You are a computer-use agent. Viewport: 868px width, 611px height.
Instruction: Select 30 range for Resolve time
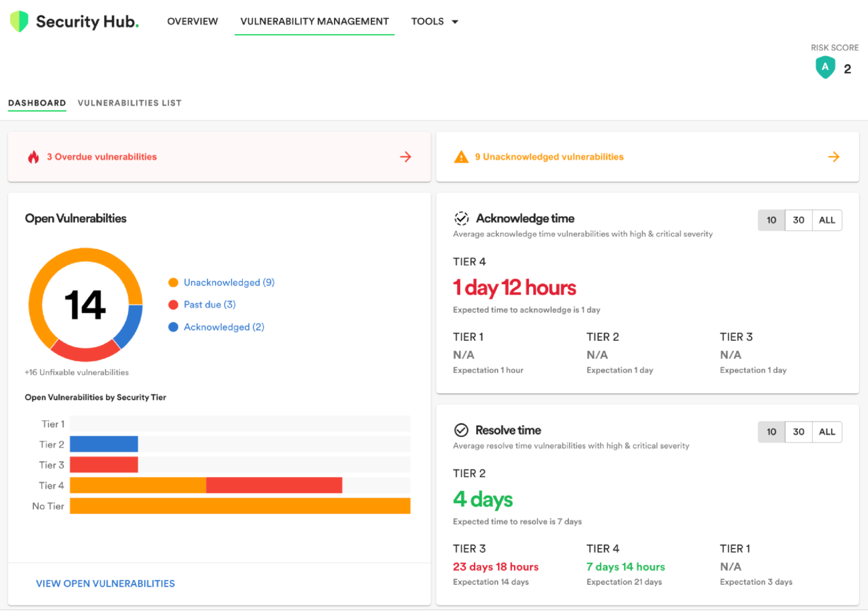(x=798, y=432)
